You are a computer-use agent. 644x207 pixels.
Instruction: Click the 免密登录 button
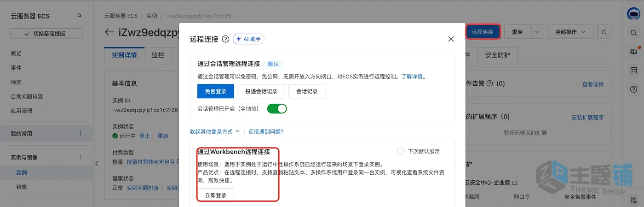point(216,91)
